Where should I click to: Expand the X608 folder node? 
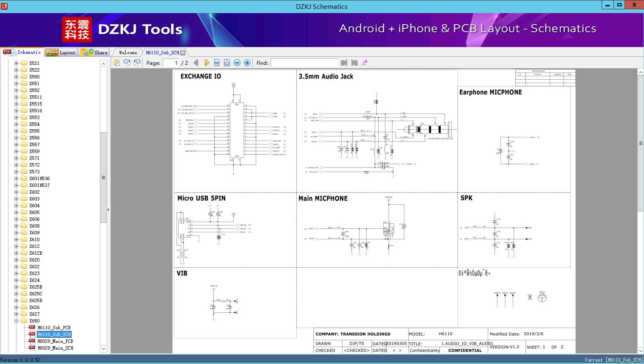coord(16,226)
